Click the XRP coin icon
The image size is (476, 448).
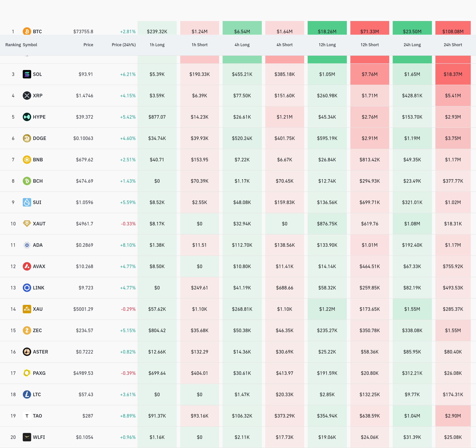pos(27,96)
